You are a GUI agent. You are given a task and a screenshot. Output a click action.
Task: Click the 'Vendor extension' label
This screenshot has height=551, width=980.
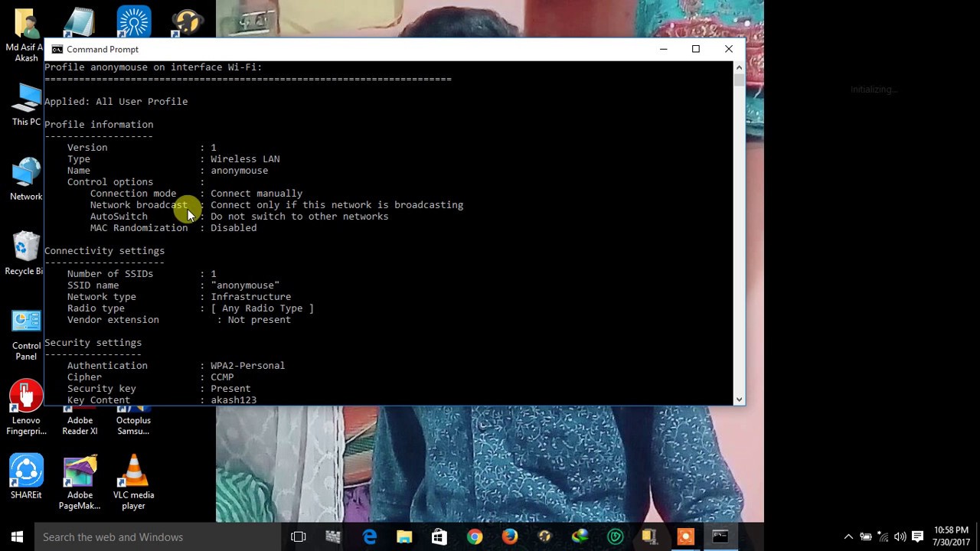113,320
